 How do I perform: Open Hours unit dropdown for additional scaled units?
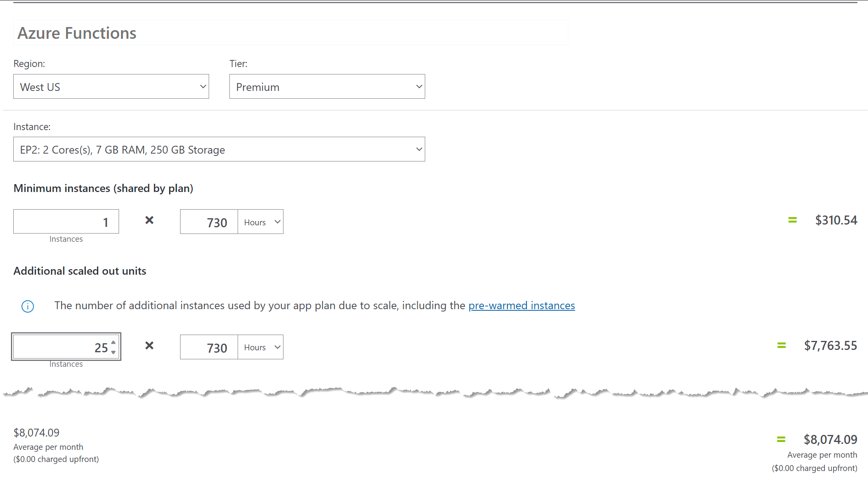pyautogui.click(x=261, y=347)
